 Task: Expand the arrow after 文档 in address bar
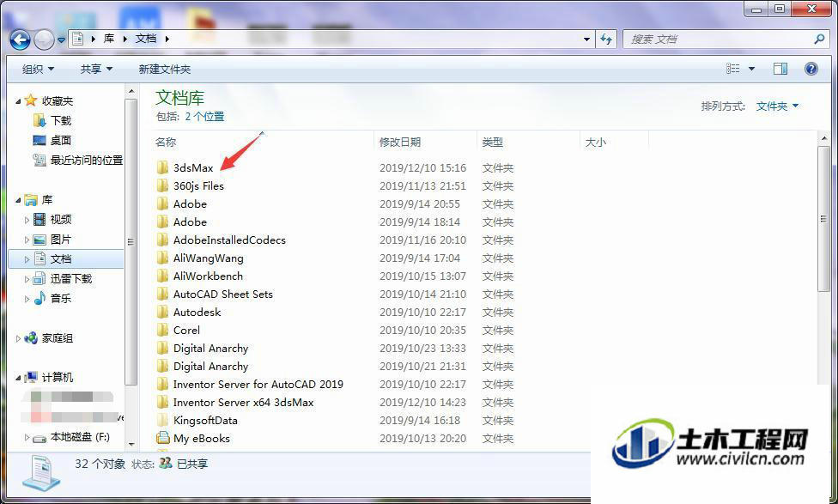coord(167,39)
